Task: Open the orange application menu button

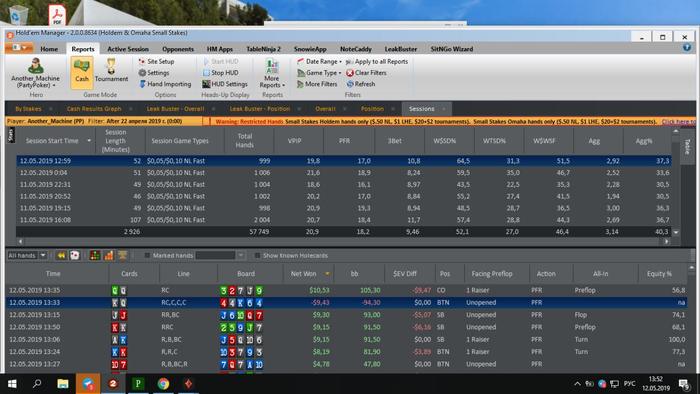Action: click(19, 48)
